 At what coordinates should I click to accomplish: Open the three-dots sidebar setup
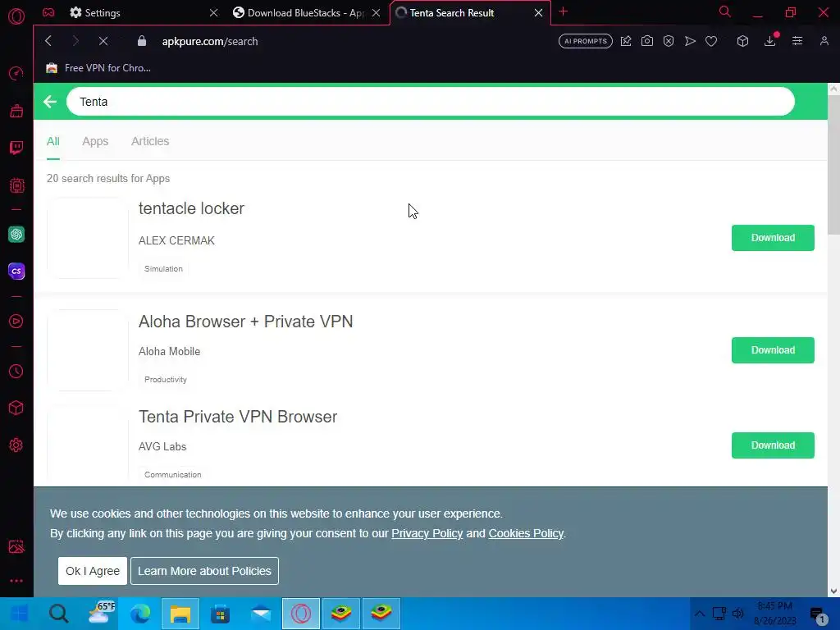16,581
